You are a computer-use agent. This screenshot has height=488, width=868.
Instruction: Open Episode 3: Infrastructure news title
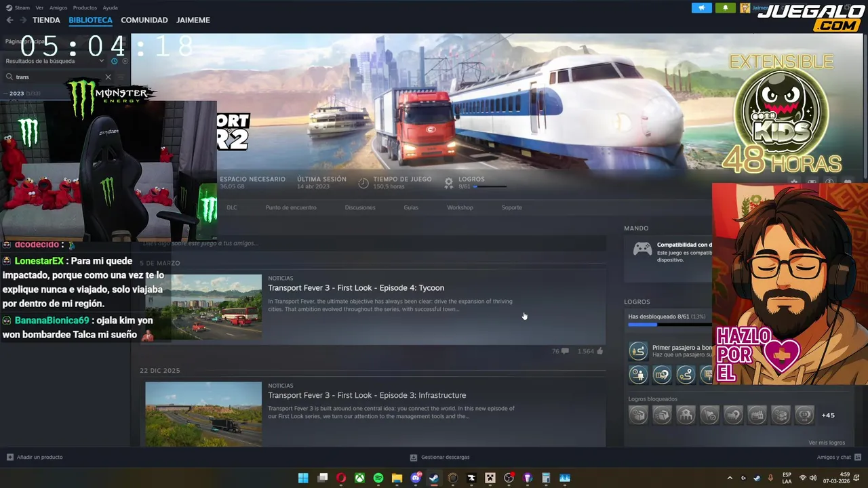367,395
